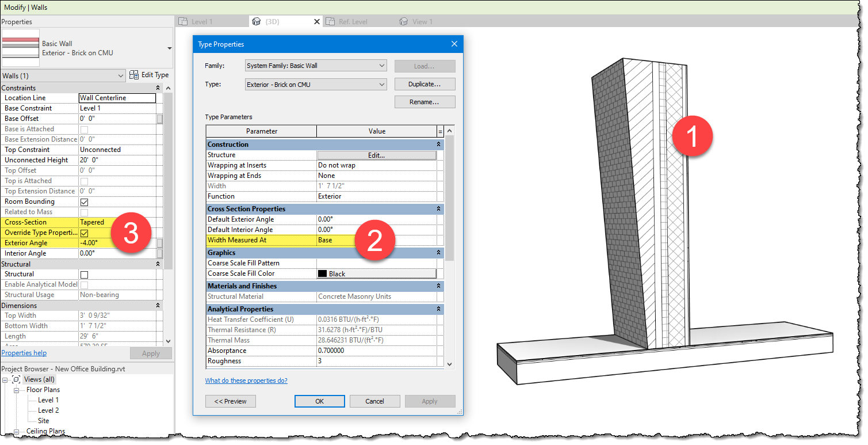Click the Rename... button

point(425,102)
